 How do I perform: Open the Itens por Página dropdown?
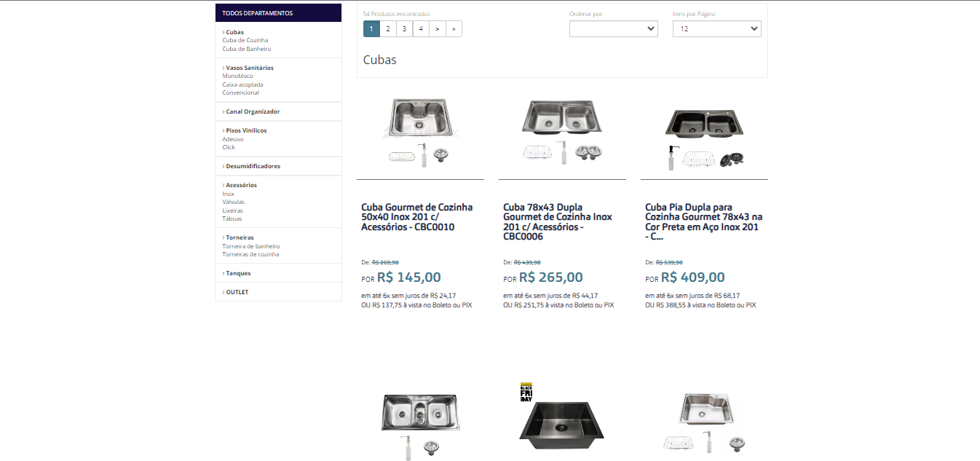pyautogui.click(x=716, y=29)
